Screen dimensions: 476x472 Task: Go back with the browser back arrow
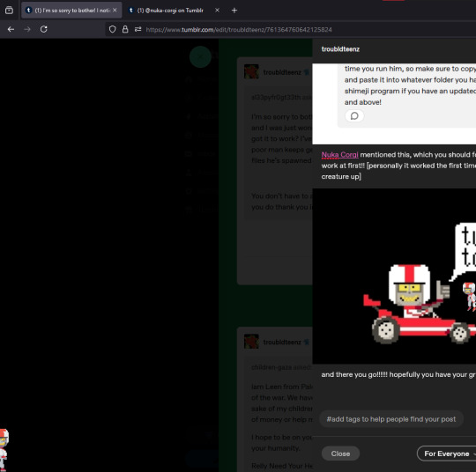pos(11,29)
